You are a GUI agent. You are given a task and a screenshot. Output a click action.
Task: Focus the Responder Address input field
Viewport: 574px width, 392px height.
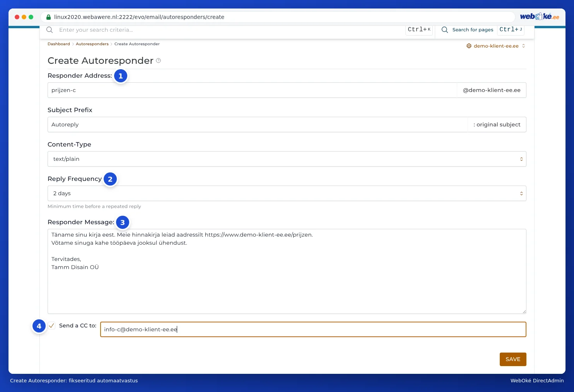(252, 90)
